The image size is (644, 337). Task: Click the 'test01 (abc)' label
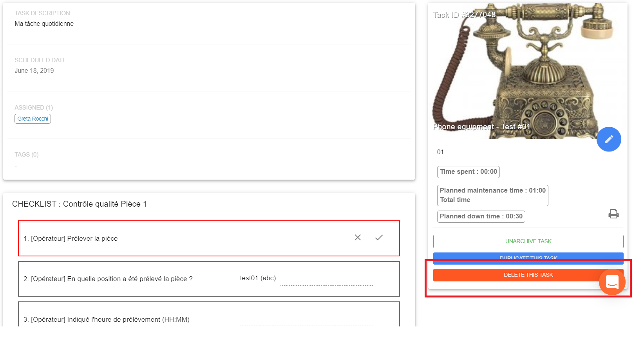click(x=258, y=278)
